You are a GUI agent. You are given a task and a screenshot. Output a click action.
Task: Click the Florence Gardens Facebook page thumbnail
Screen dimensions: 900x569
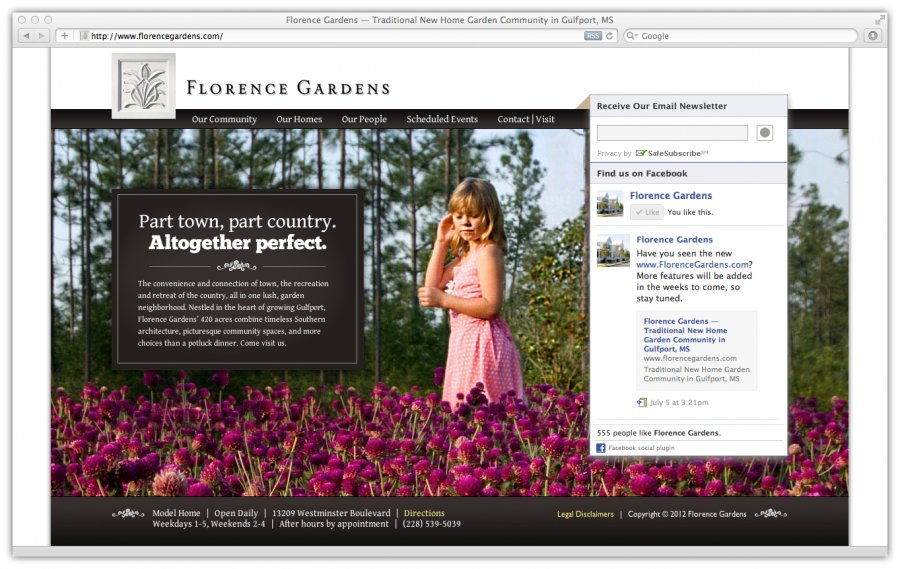610,203
